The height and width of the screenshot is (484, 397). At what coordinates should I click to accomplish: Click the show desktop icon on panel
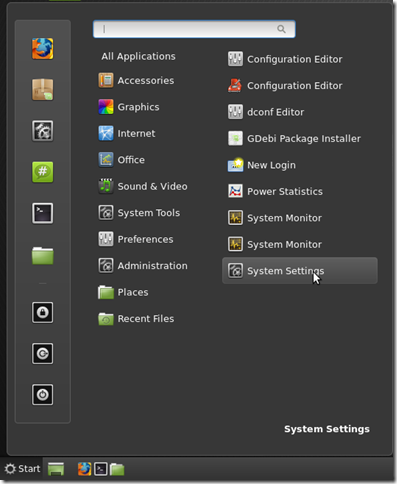point(56,469)
